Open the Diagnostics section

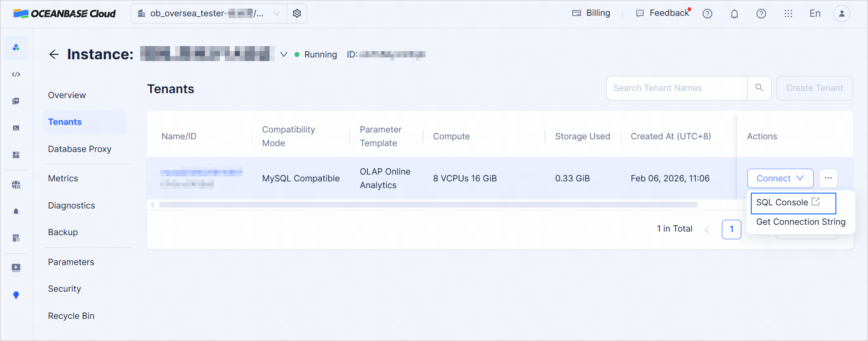click(x=71, y=205)
